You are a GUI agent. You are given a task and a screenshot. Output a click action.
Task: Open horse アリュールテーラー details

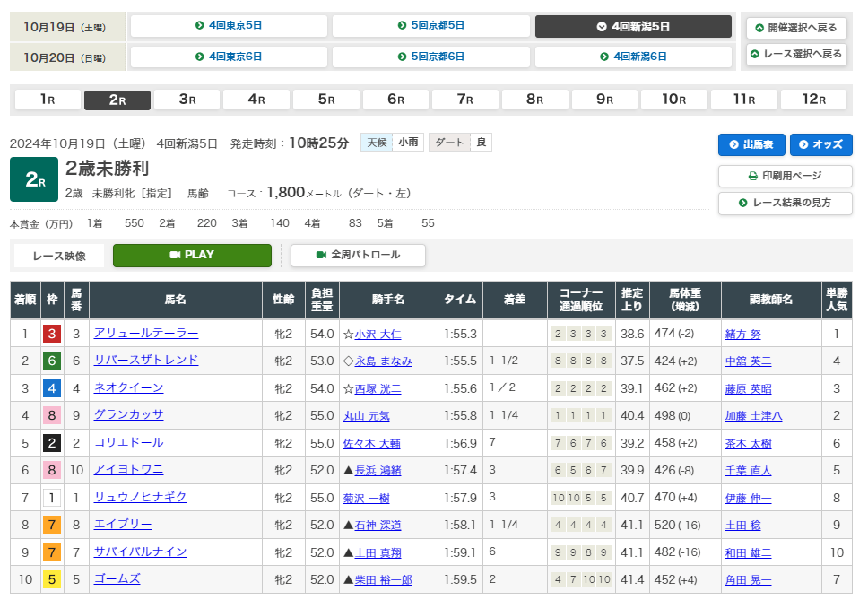(x=146, y=334)
